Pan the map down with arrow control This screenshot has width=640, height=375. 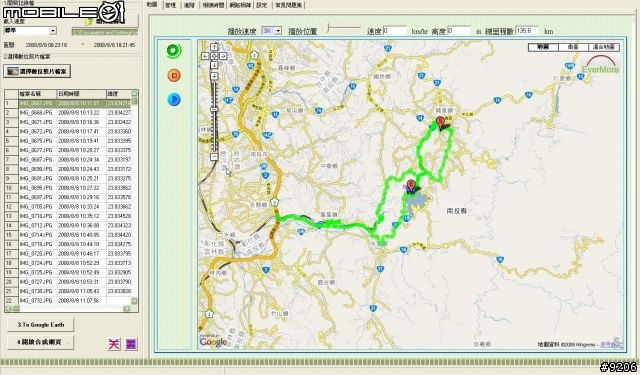[214, 65]
